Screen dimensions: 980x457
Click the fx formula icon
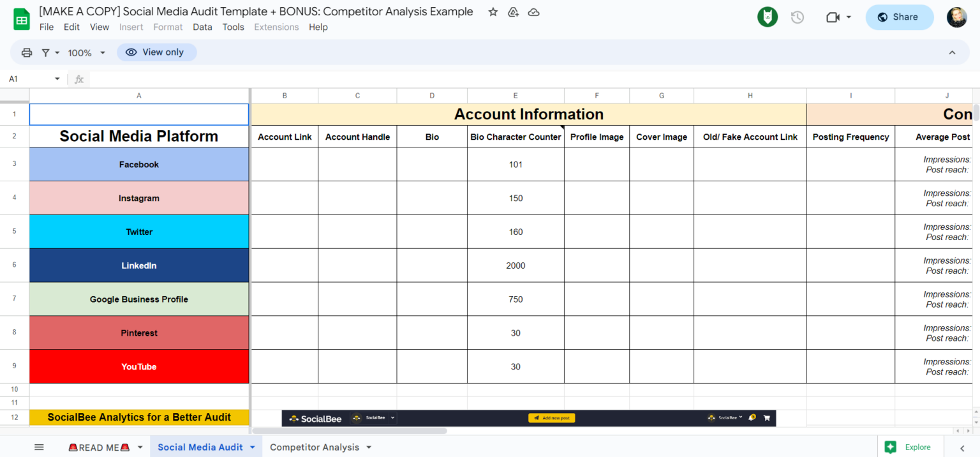click(x=78, y=79)
